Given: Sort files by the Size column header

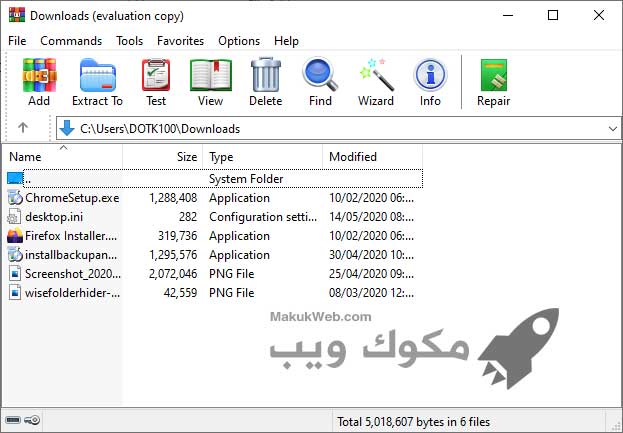Looking at the screenshot, I should point(187,157).
